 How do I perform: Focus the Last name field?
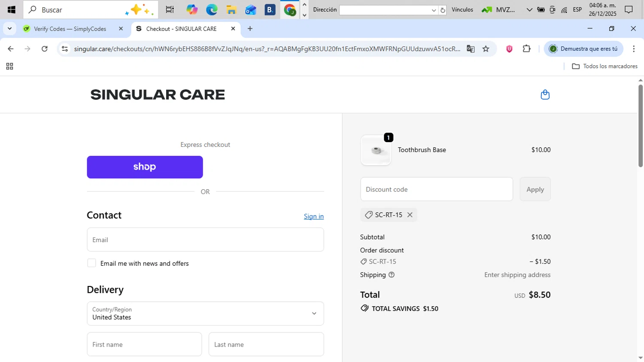(266, 344)
